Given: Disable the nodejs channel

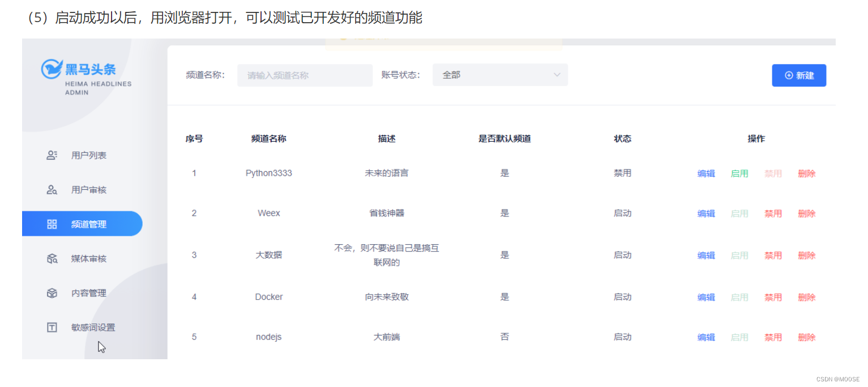Looking at the screenshot, I should click(x=773, y=337).
